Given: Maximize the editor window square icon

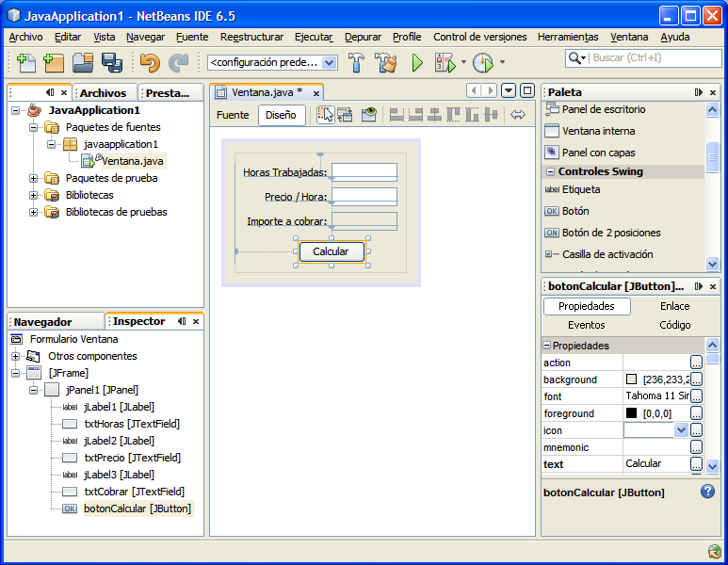Looking at the screenshot, I should tap(527, 90).
